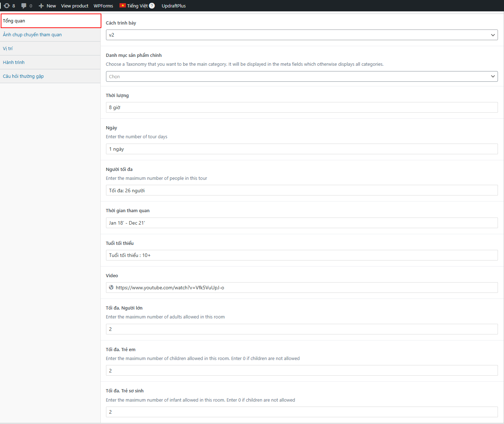Switch to the Hành trình tab
The width and height of the screenshot is (504, 424).
(50, 62)
